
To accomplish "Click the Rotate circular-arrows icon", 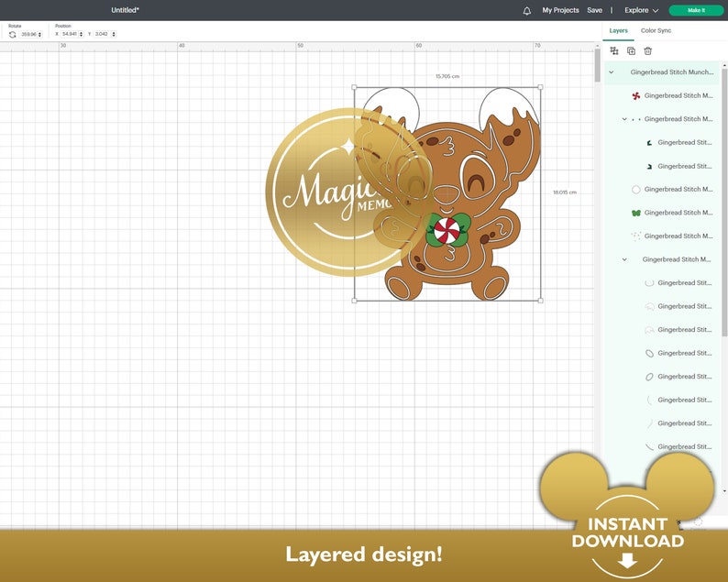I will pos(13,34).
